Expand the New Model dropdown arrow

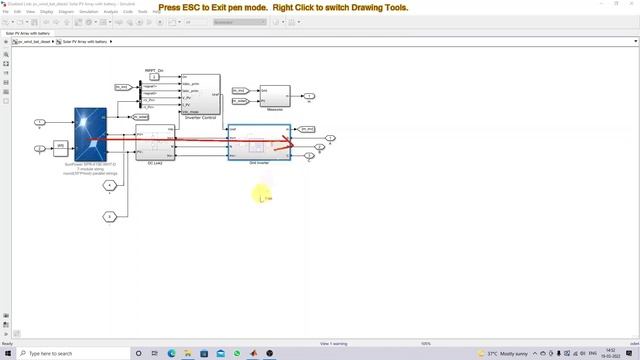pyautogui.click(x=13, y=22)
